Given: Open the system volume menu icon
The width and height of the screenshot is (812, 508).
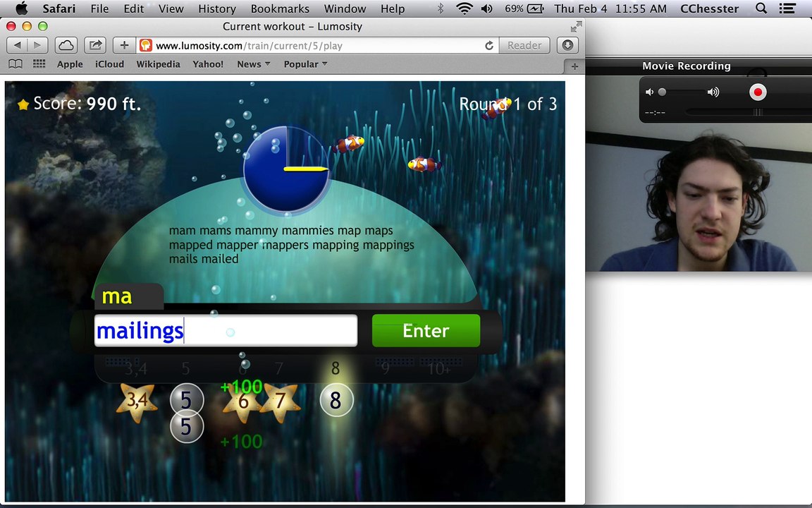Looking at the screenshot, I should 487,8.
